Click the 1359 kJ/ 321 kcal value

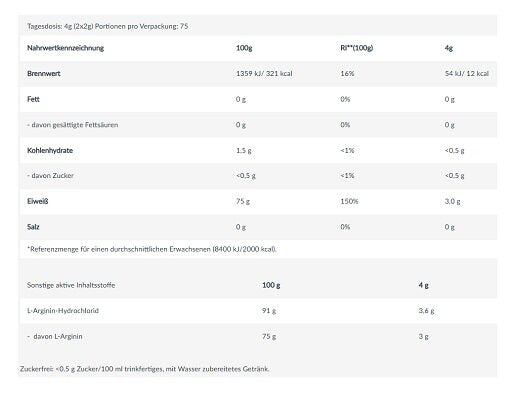click(x=264, y=74)
